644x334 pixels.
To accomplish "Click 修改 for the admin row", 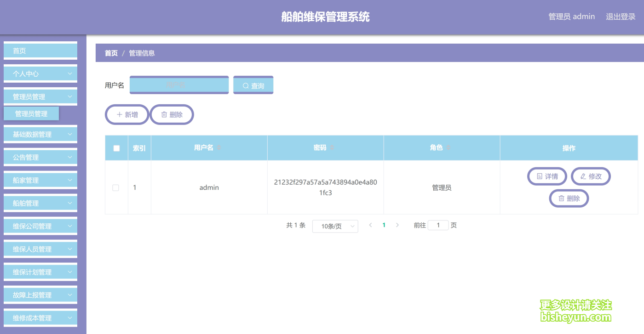I will coord(591,176).
